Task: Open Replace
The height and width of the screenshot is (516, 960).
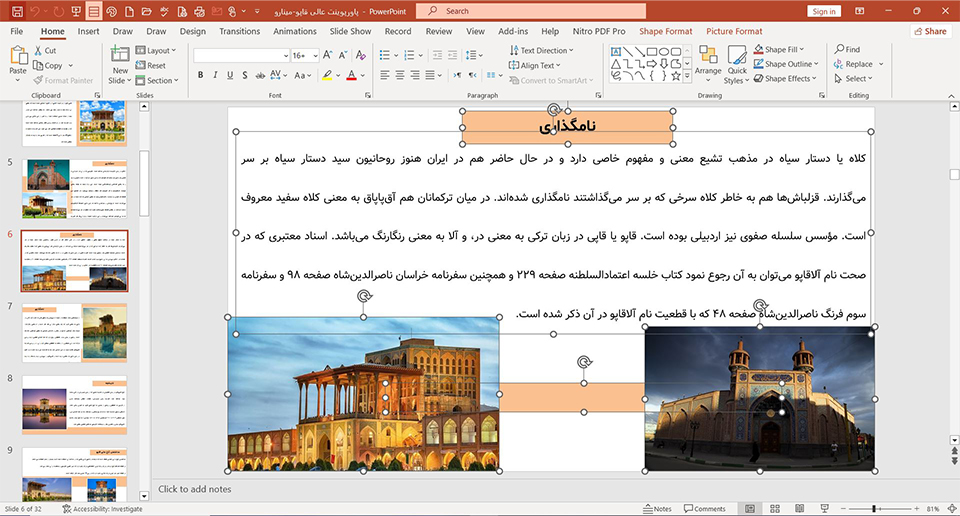Action: click(853, 64)
